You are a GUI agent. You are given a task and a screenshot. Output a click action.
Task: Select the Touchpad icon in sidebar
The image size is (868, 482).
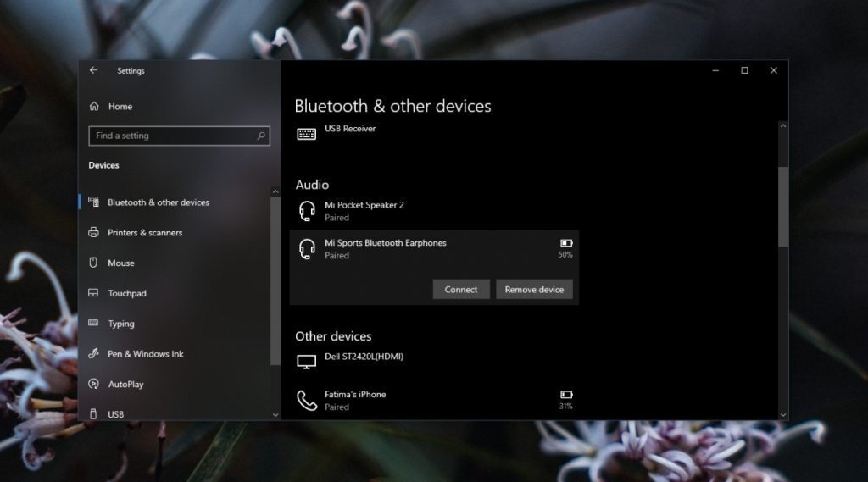coord(93,293)
